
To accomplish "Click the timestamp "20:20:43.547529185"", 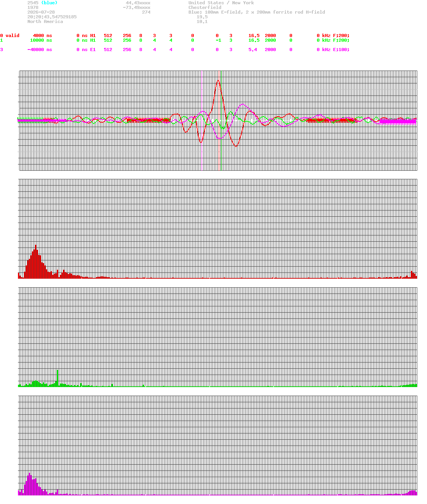I will pos(52,17).
